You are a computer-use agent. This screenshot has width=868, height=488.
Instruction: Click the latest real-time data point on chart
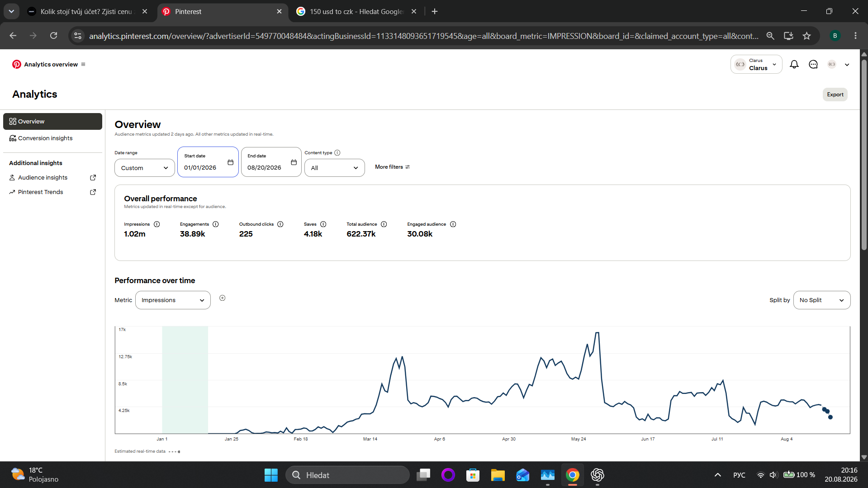[830, 417]
